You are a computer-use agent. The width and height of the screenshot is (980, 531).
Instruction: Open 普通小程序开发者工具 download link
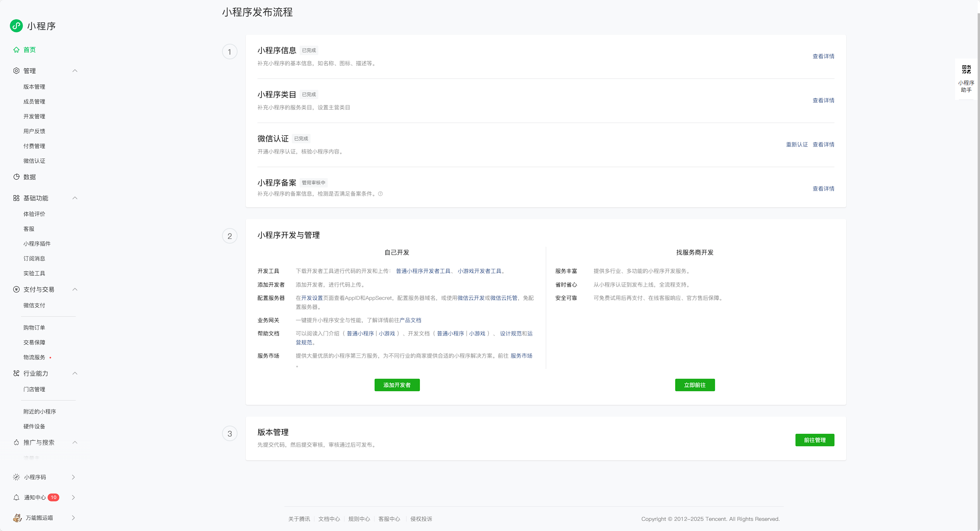pyautogui.click(x=423, y=271)
